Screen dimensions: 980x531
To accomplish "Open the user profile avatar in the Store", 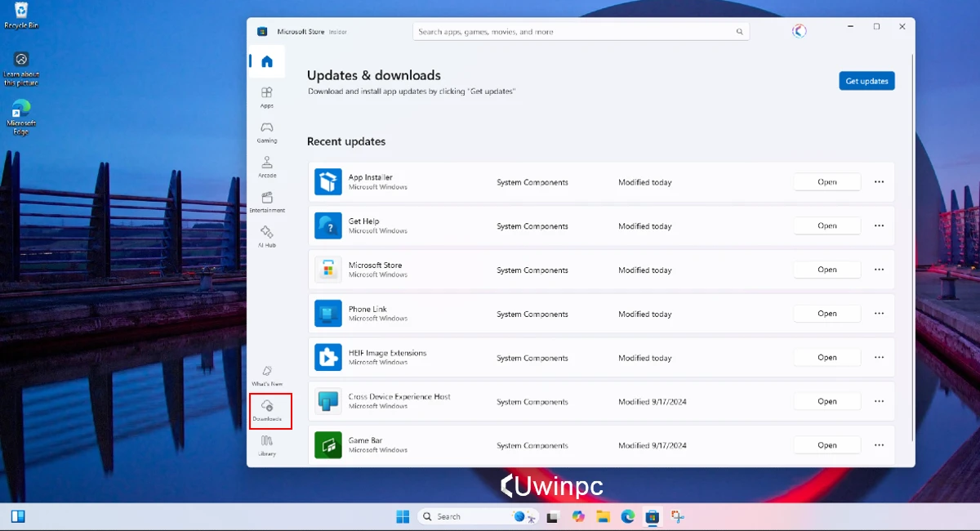I will click(x=800, y=31).
